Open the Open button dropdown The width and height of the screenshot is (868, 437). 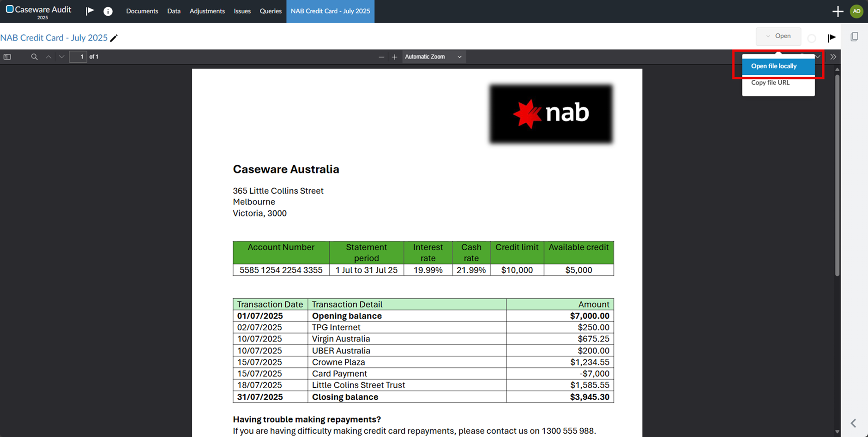coord(778,36)
